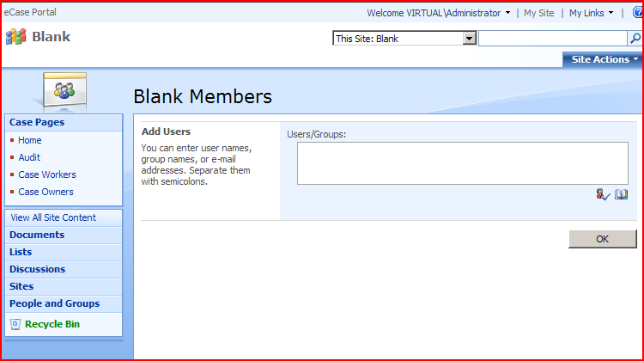The height and width of the screenshot is (361, 644).
Task: Click the Recycle Bin icon
Action: point(15,324)
